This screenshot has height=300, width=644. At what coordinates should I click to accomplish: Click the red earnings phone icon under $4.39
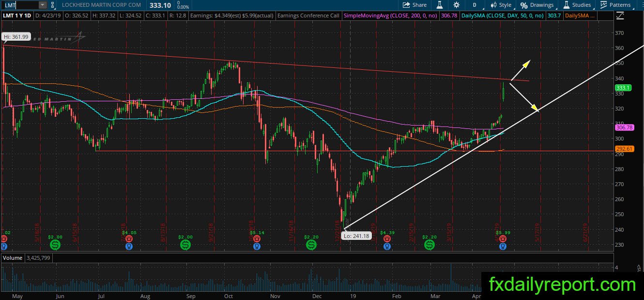(x=387, y=239)
